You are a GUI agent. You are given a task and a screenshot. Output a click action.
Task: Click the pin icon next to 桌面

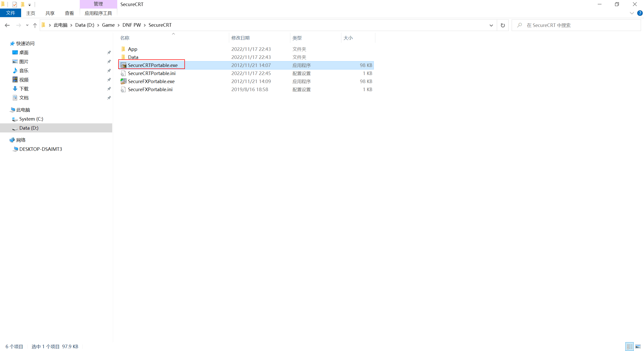[x=109, y=53]
